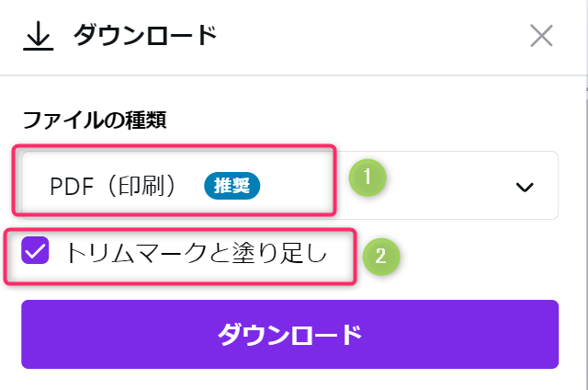Expand the file type chevron arrow

click(525, 187)
